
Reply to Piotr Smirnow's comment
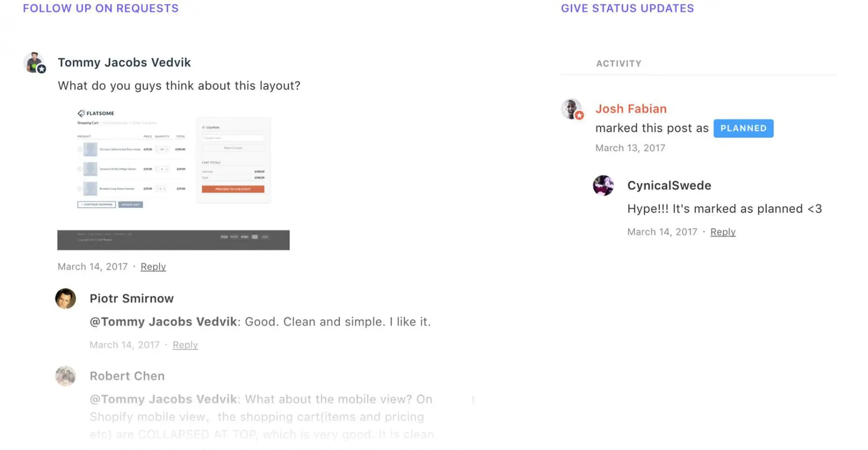tap(185, 345)
